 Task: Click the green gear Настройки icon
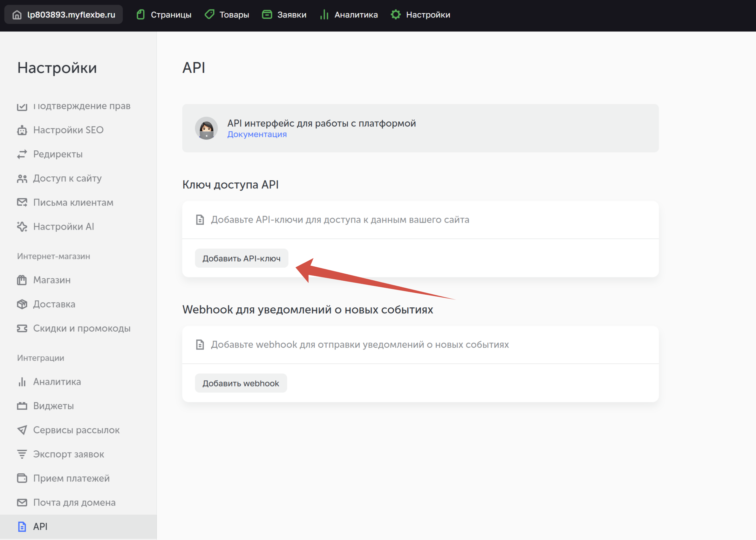(396, 15)
